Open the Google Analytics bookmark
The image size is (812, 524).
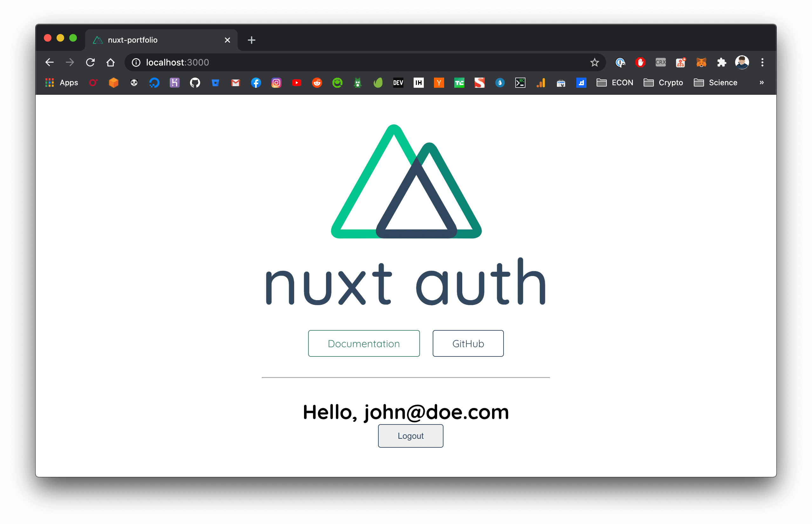click(x=541, y=82)
